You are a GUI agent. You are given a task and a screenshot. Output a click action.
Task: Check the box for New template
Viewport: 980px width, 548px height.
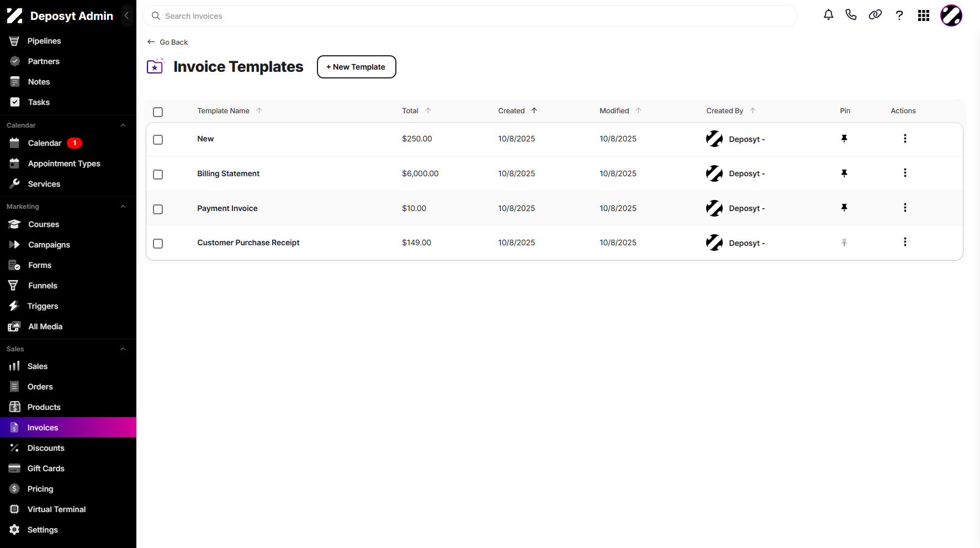pyautogui.click(x=158, y=140)
